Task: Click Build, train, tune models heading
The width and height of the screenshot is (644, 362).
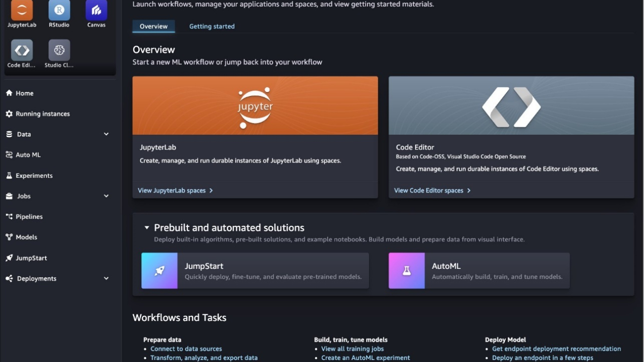Action: click(x=351, y=340)
